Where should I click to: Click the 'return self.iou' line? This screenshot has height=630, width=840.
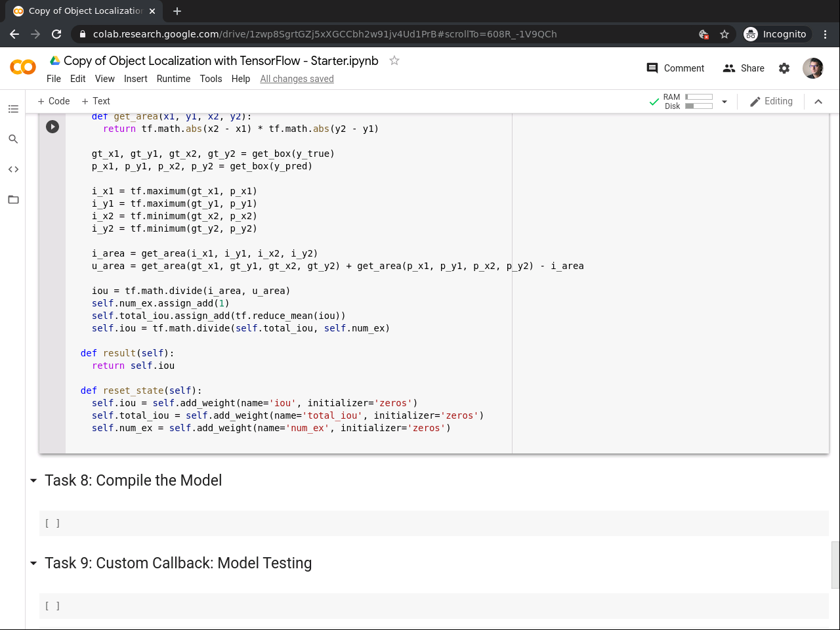click(x=133, y=366)
